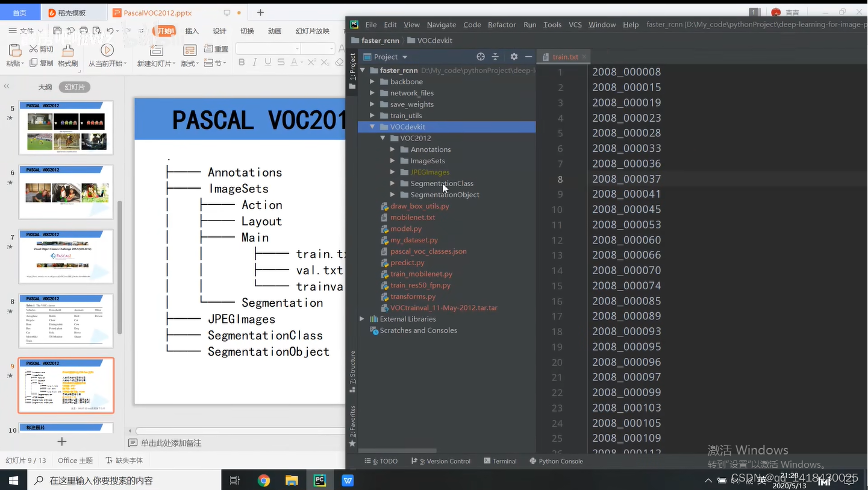Open the File menu in PyCharm
The width and height of the screenshot is (868, 490).
click(370, 25)
